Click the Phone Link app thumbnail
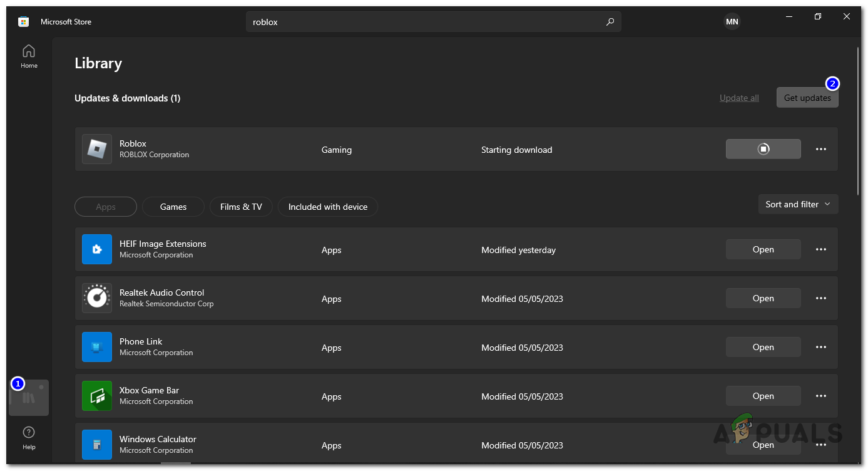Image resolution: width=868 pixels, height=471 pixels. click(x=97, y=347)
